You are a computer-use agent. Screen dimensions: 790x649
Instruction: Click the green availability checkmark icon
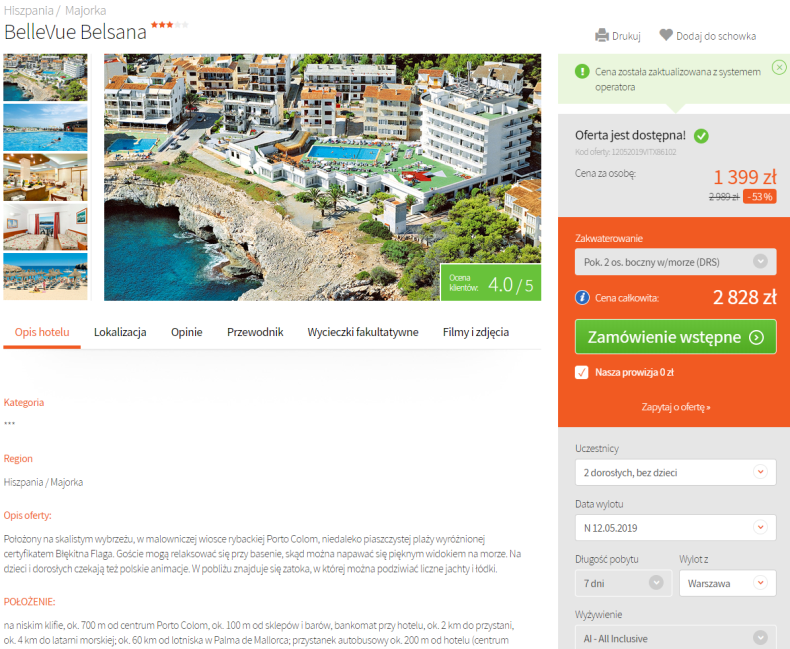pyautogui.click(x=701, y=136)
